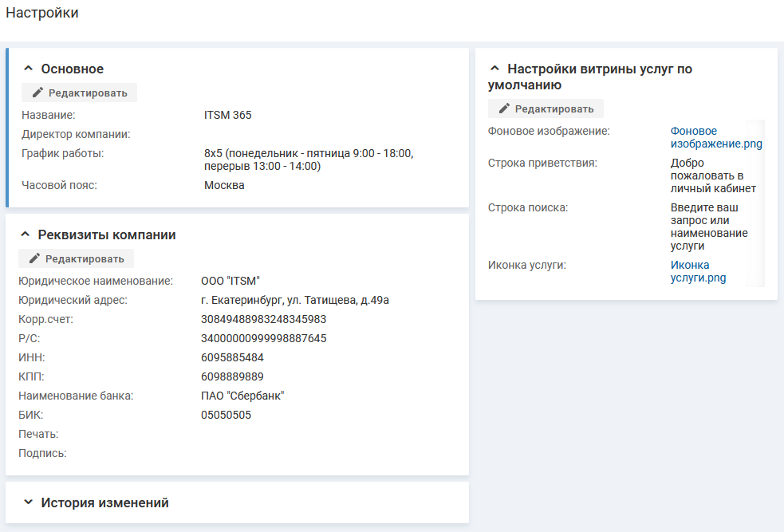784x532 pixels.
Task: Click pencil icon in Реквизиты компании
Action: click(x=34, y=258)
